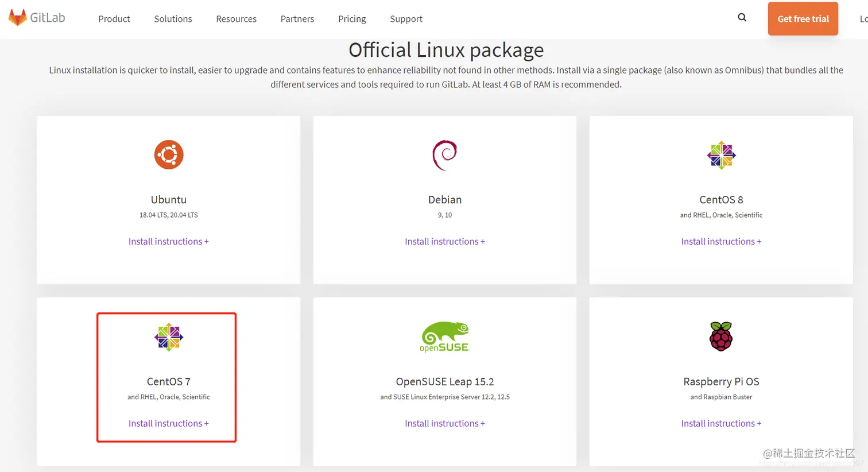Viewport: 868px width, 472px height.
Task: Click 'and Raspbian Buster' text
Action: 721,397
